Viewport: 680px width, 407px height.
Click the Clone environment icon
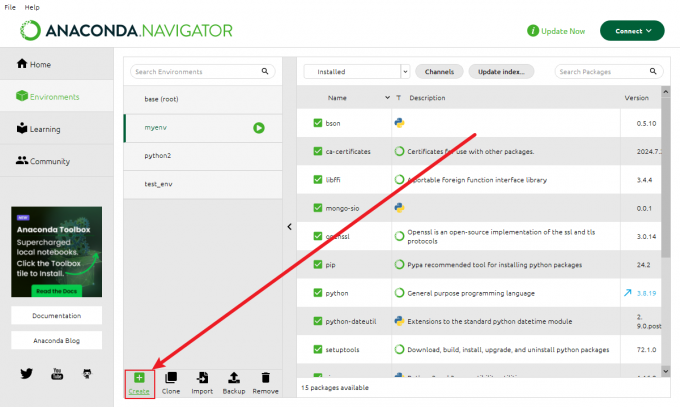coord(171,377)
